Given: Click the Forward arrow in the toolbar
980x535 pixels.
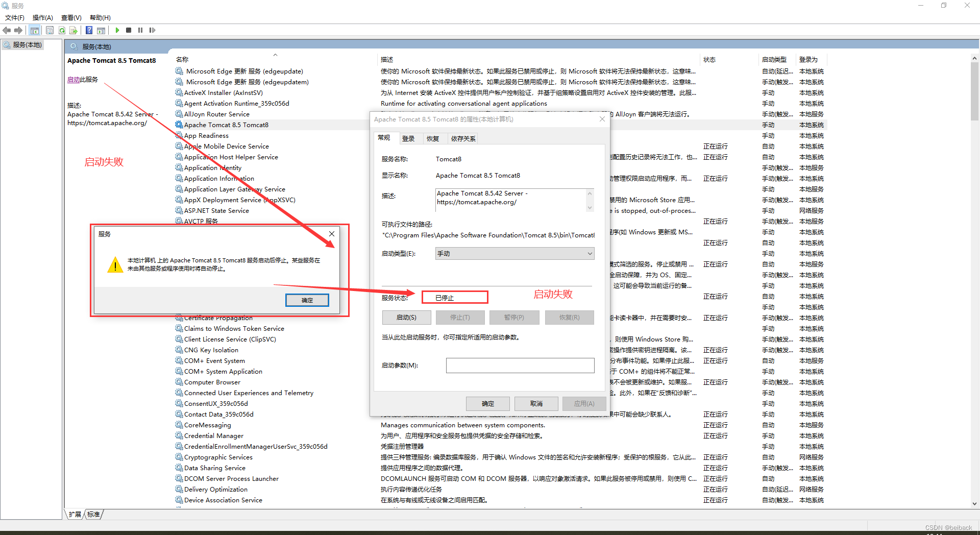Looking at the screenshot, I should (18, 30).
